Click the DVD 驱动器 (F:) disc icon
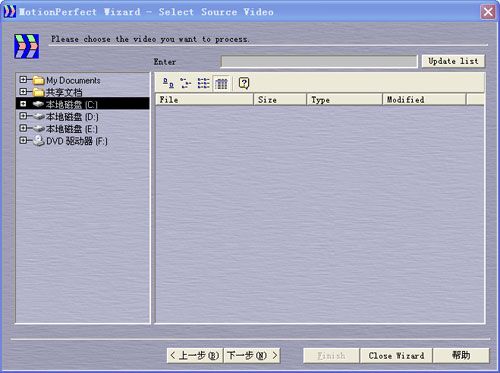 click(x=39, y=140)
